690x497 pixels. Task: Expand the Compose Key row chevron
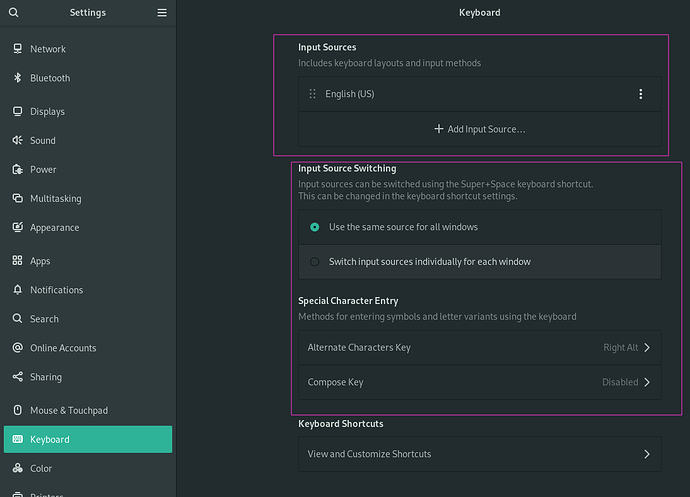tap(647, 382)
